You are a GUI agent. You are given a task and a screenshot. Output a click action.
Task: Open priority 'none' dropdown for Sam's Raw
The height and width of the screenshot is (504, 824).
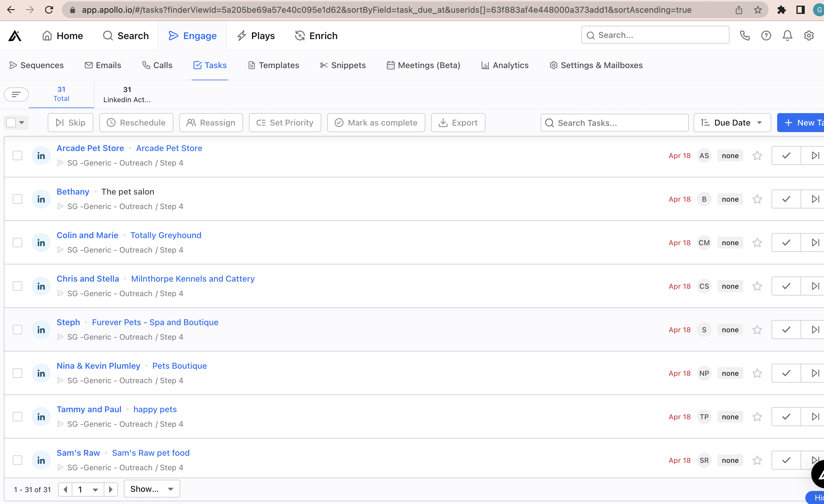click(x=730, y=460)
